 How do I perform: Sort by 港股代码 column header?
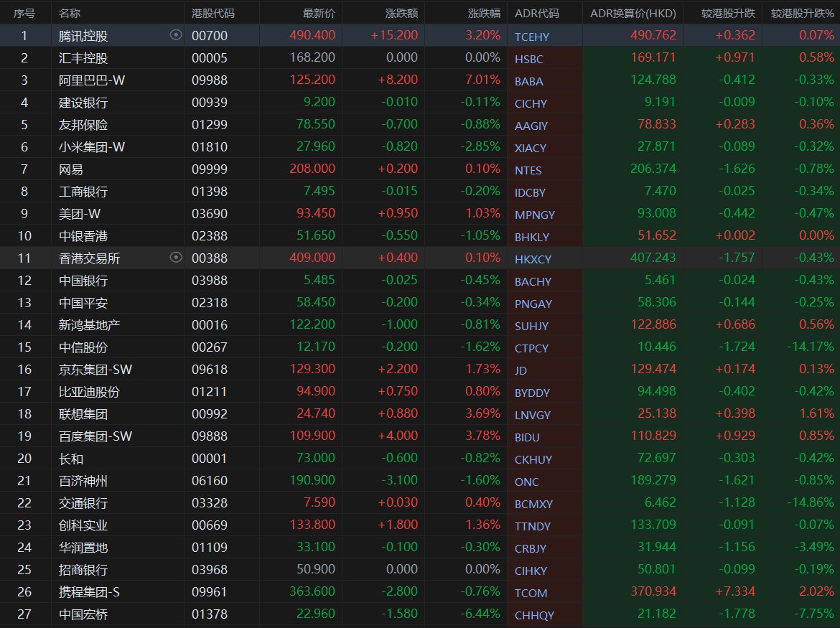213,14
